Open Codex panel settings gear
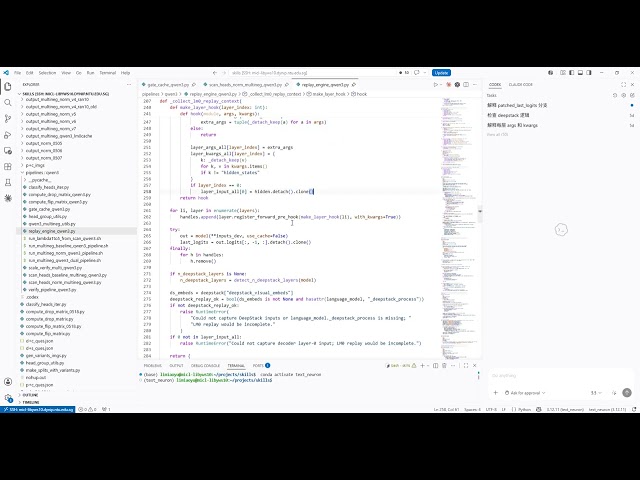The height and width of the screenshot is (480, 640). point(624,95)
